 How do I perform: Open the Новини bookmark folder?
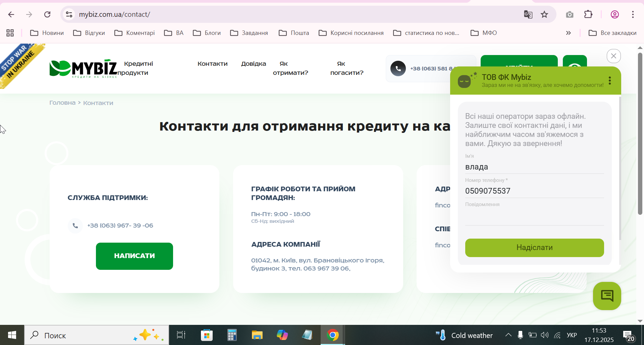(x=47, y=33)
